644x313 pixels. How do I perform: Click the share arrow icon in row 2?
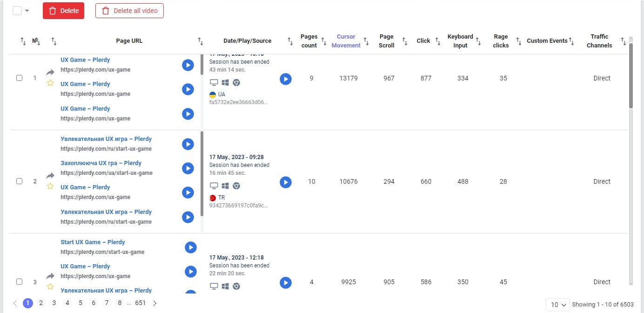coord(50,176)
